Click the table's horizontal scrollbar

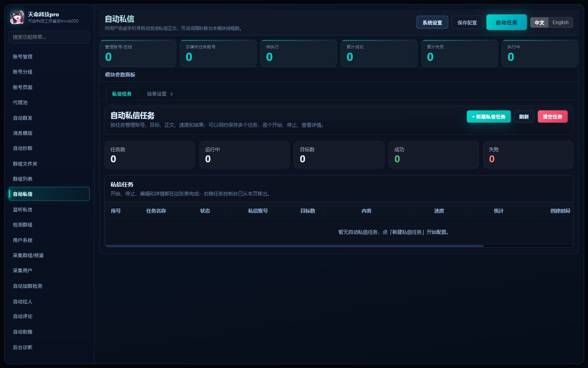[294, 246]
